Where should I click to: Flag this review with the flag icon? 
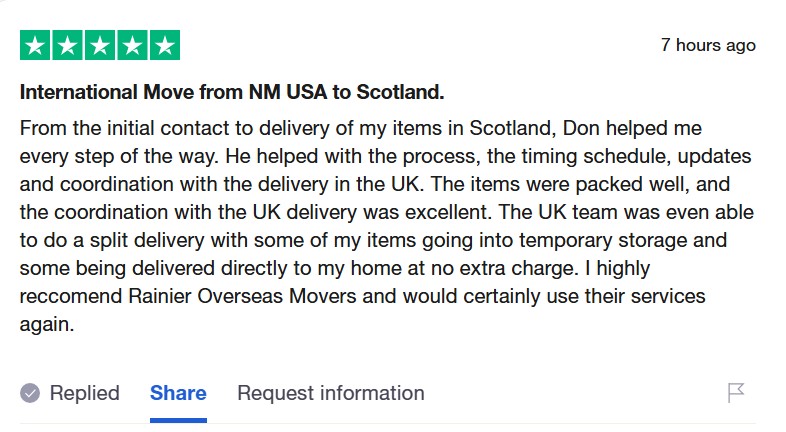736,393
